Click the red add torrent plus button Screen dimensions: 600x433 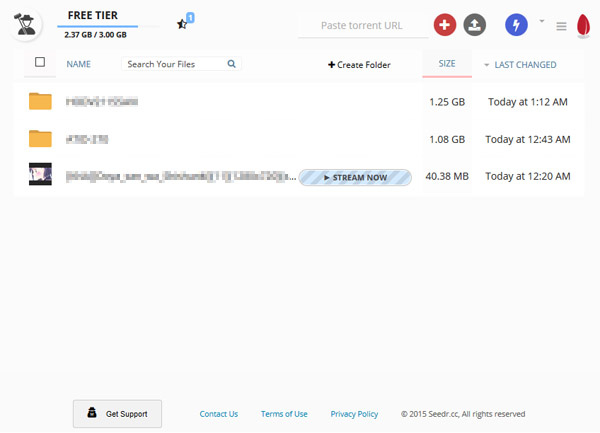point(446,25)
